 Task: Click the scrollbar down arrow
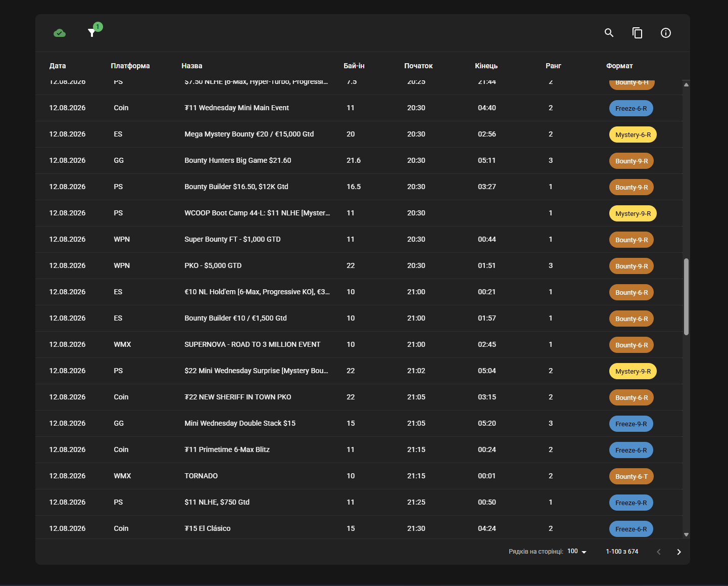pos(686,534)
